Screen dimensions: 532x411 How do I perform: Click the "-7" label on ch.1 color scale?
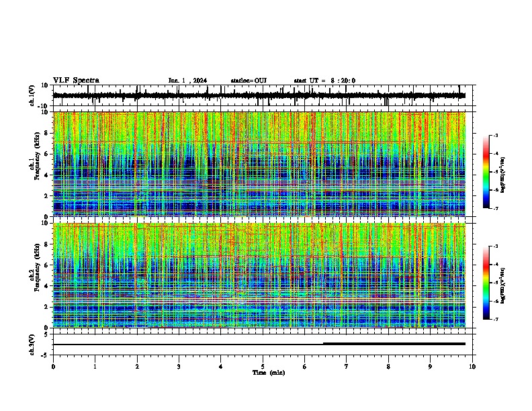pyautogui.click(x=495, y=208)
